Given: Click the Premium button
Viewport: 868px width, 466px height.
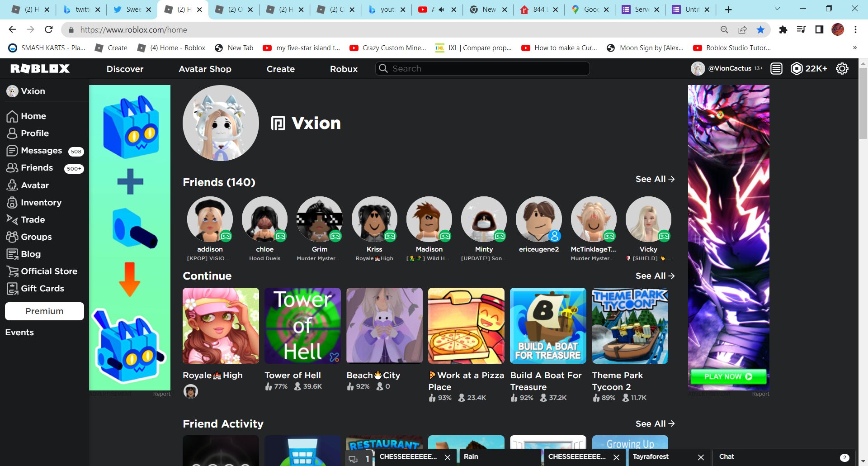Looking at the screenshot, I should [44, 311].
